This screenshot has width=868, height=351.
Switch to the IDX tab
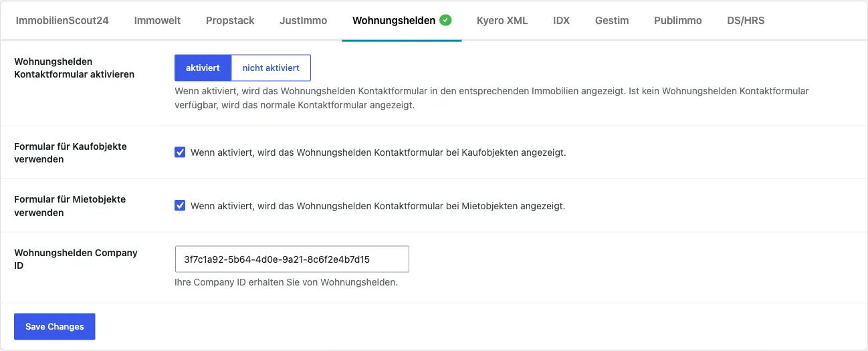tap(562, 21)
